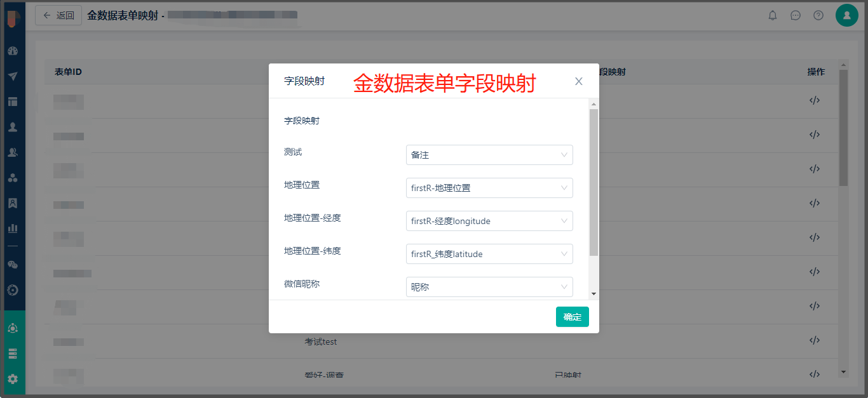Image resolution: width=868 pixels, height=398 pixels.
Task: Open the WeChat icon in sidebar
Action: point(13,265)
